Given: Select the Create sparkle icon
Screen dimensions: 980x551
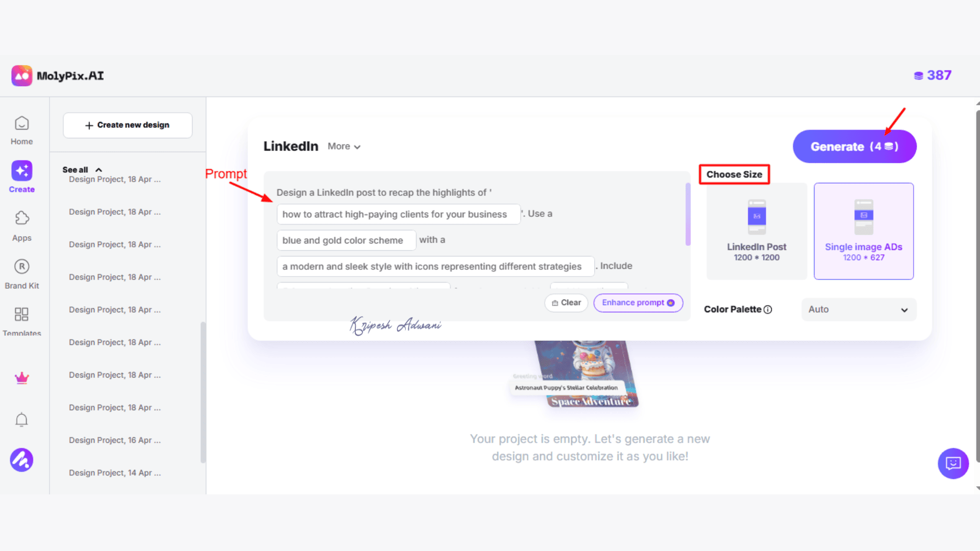Looking at the screenshot, I should [22, 170].
